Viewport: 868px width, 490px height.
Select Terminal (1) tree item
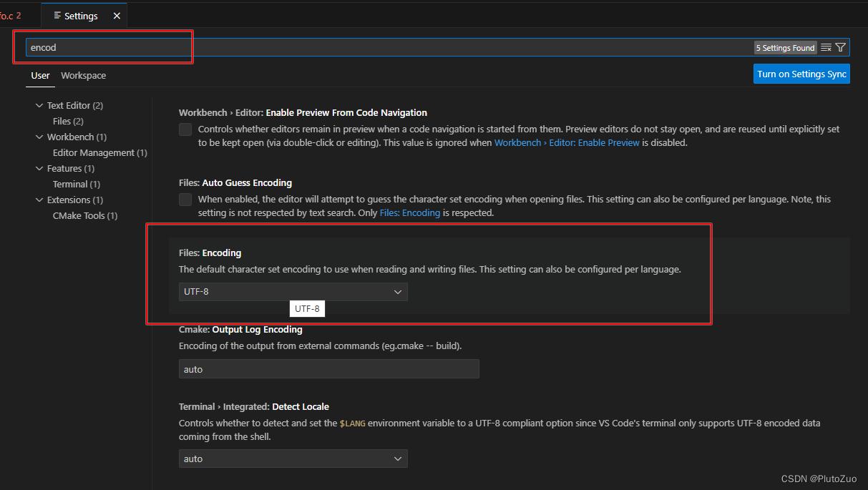(76, 184)
